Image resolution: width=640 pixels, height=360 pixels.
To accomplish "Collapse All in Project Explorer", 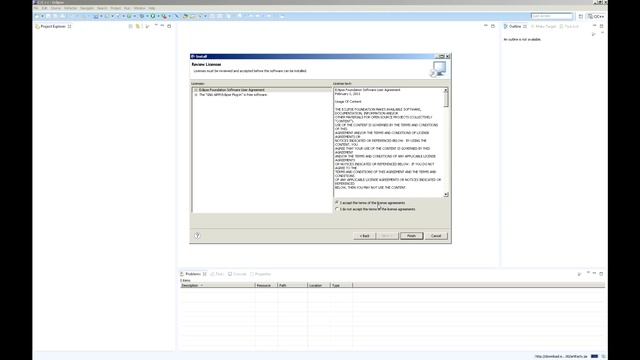I will 131,27.
